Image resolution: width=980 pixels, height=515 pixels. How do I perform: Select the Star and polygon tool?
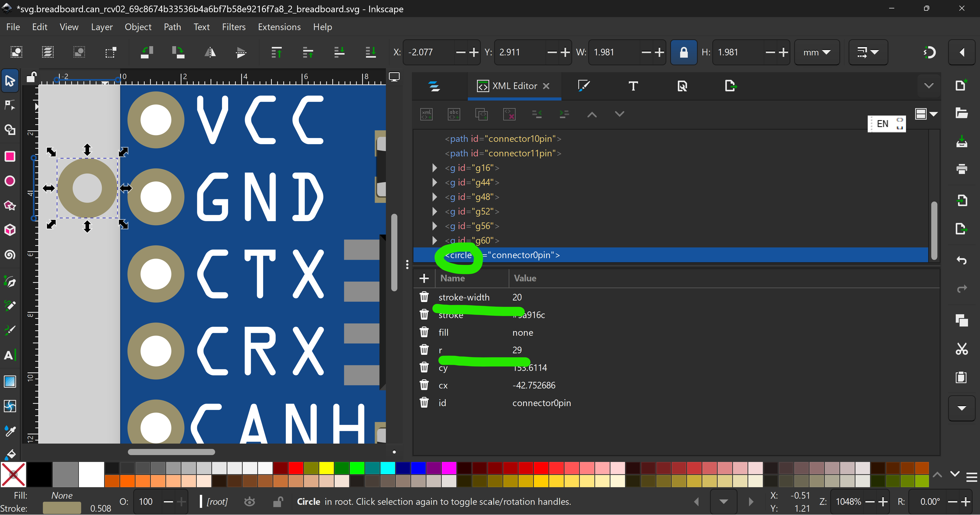(x=10, y=206)
